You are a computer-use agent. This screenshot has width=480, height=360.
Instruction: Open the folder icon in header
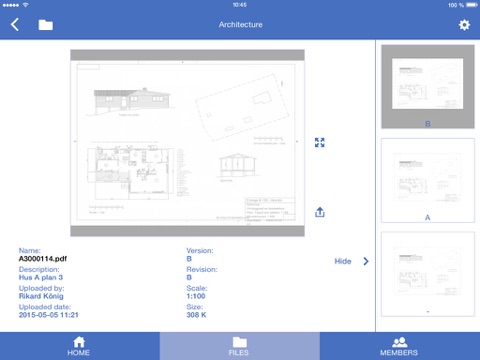click(46, 25)
